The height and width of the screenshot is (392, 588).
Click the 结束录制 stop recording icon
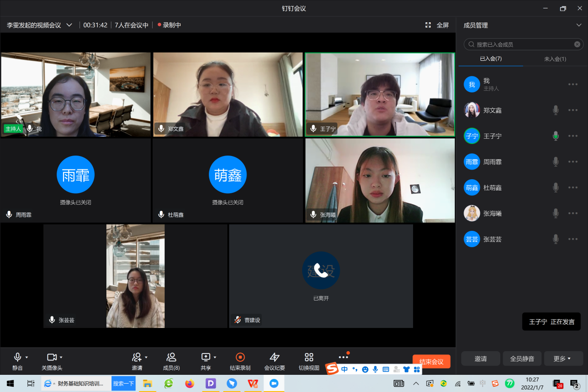tap(240, 357)
